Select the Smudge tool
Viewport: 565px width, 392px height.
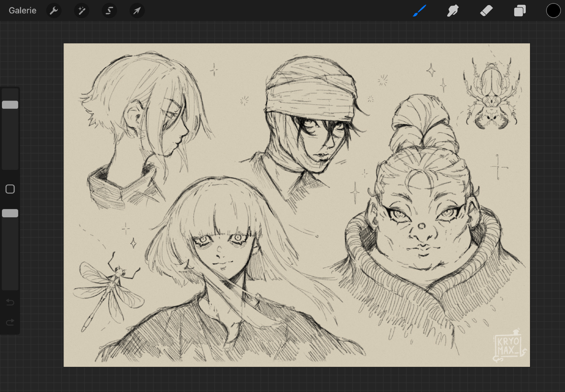click(453, 11)
